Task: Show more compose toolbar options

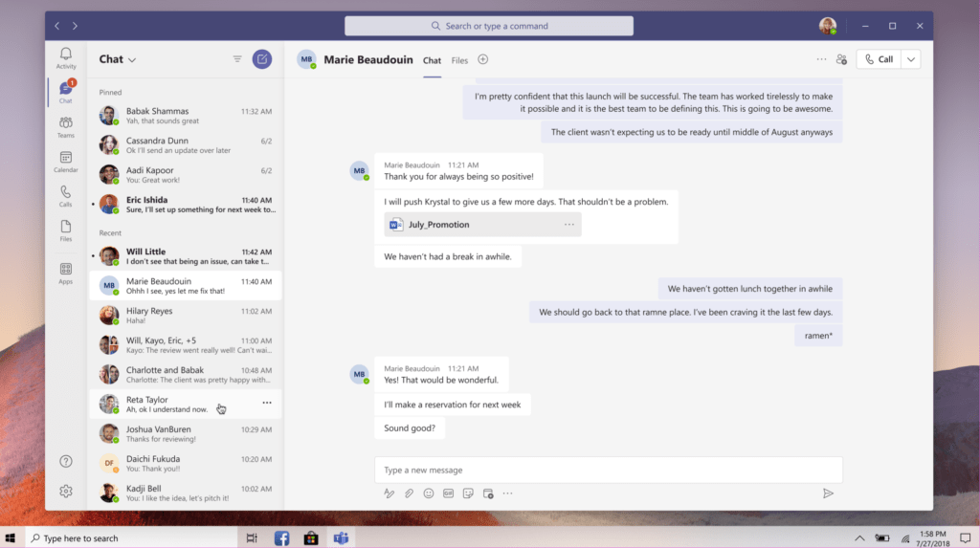Action: click(507, 493)
